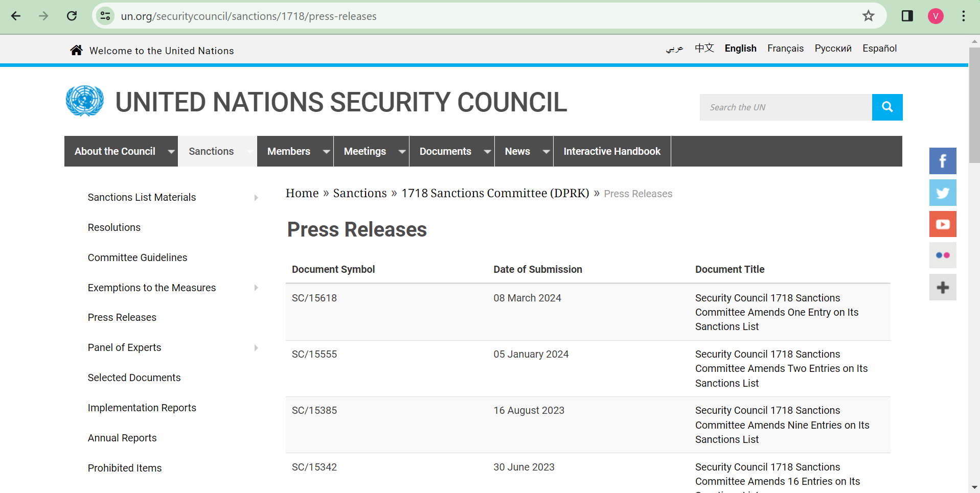
Task: Open Exemptions to the Measures link
Action: tap(152, 288)
